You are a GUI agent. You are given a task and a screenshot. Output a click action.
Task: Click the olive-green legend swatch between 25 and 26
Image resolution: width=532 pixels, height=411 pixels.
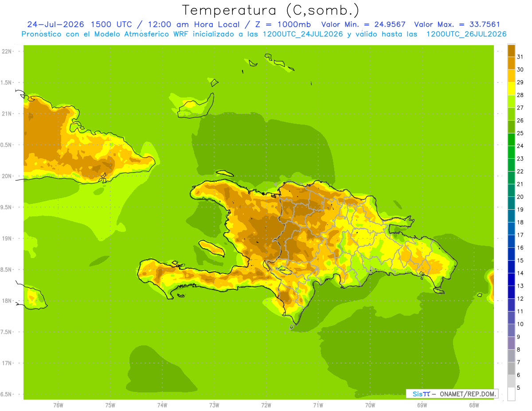511,126
